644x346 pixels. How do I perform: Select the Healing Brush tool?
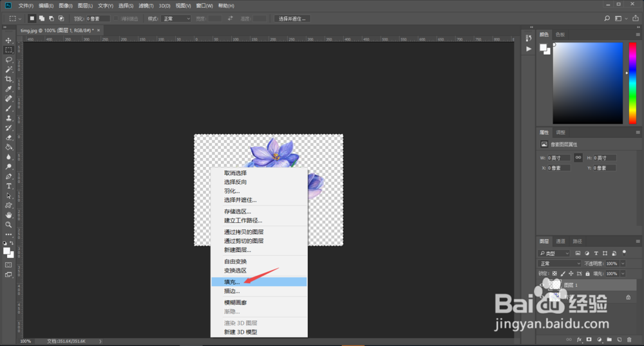tap(8, 99)
